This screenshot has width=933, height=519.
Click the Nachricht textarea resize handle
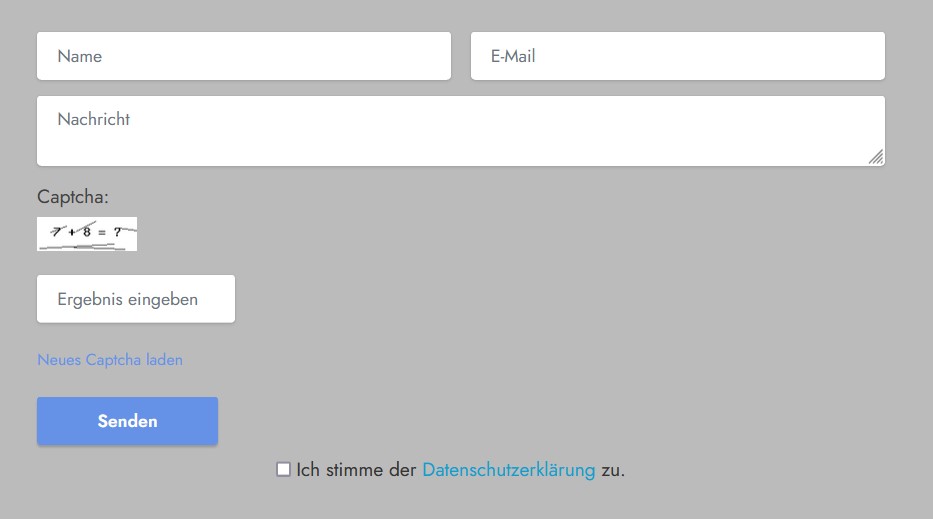coord(876,156)
